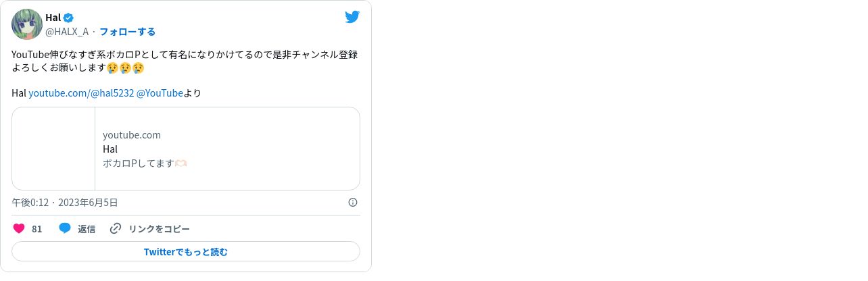Open the youtube.com/@hal5232 link
The image size is (868, 281).
click(81, 93)
